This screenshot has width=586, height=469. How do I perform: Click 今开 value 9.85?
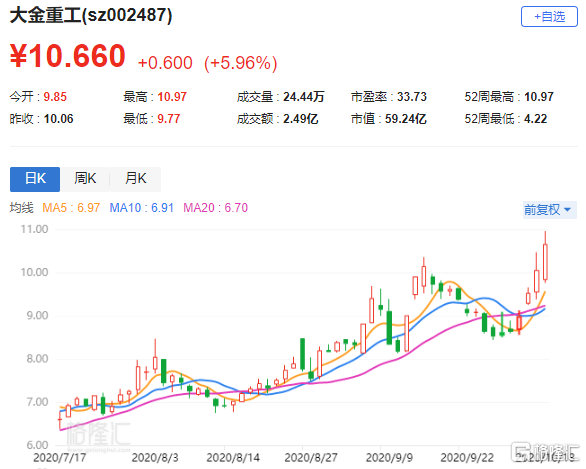pyautogui.click(x=55, y=97)
